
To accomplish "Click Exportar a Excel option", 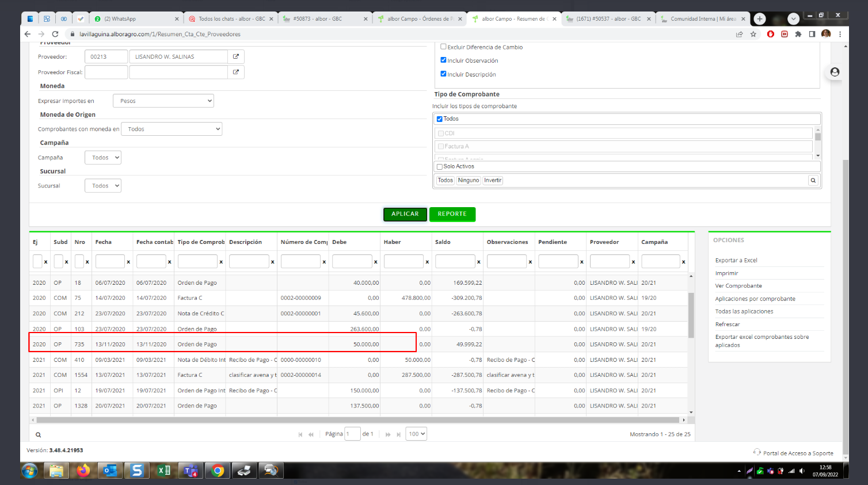I will click(736, 260).
